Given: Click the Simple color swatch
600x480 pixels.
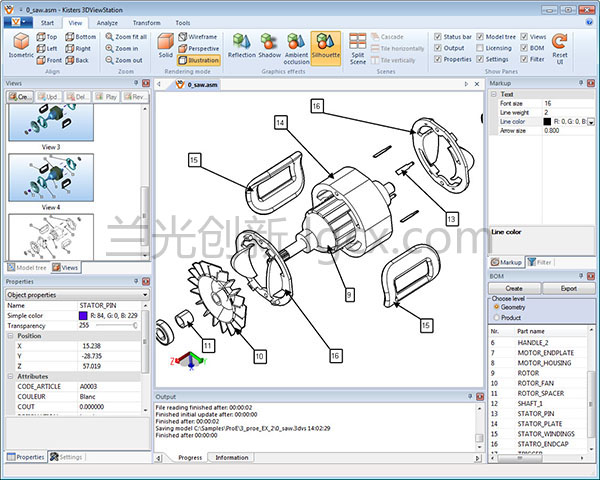Looking at the screenshot, I should 81,315.
